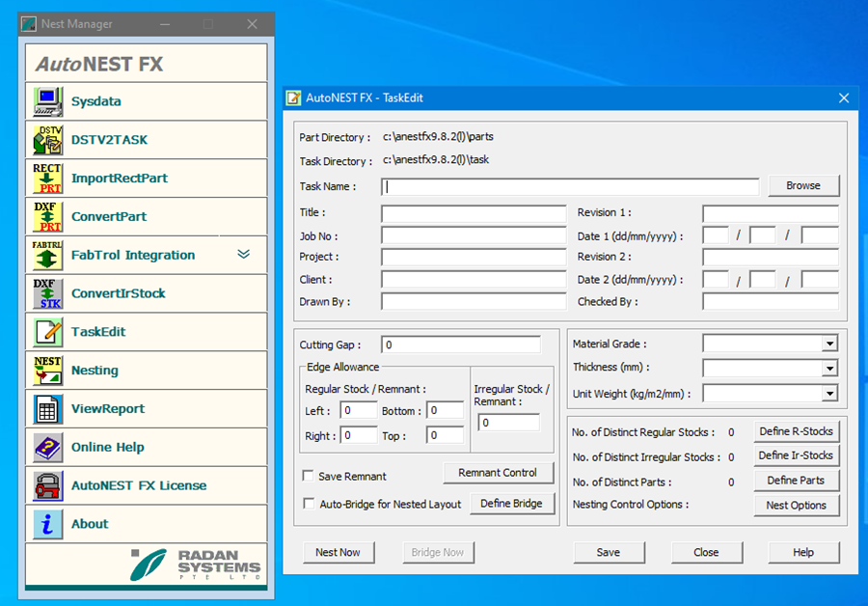
Task: Select the ImportRectPart RECT/PRT icon
Action: tap(47, 178)
